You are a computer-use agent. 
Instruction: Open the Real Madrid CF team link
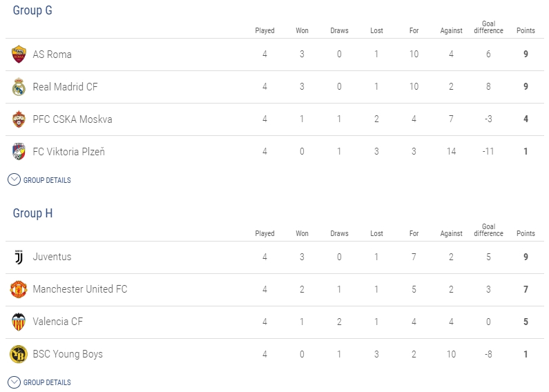[x=65, y=87]
